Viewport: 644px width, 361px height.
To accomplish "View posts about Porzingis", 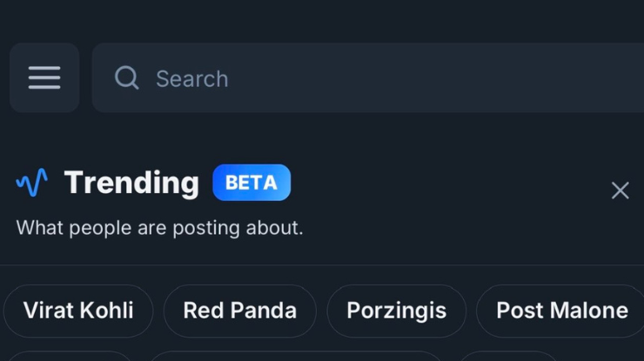I will pyautogui.click(x=396, y=311).
